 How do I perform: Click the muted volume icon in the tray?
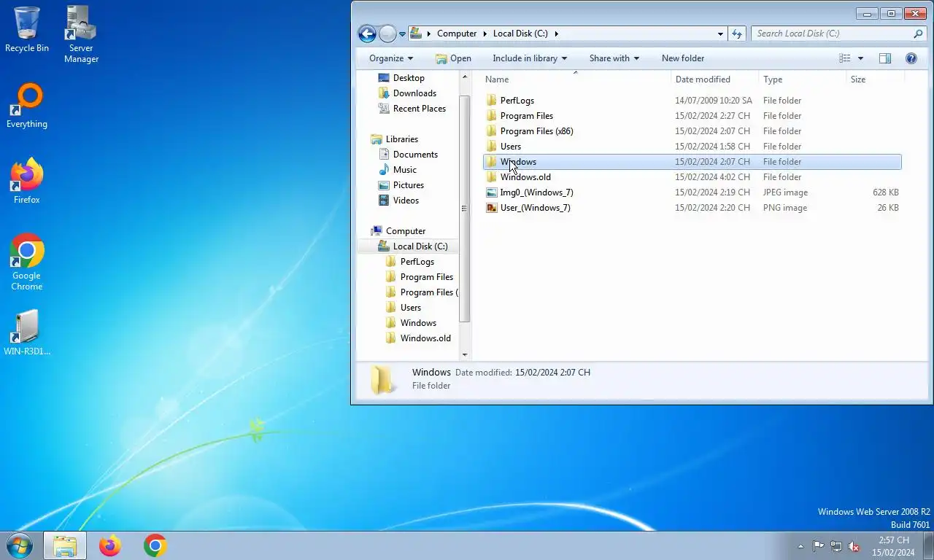(854, 546)
